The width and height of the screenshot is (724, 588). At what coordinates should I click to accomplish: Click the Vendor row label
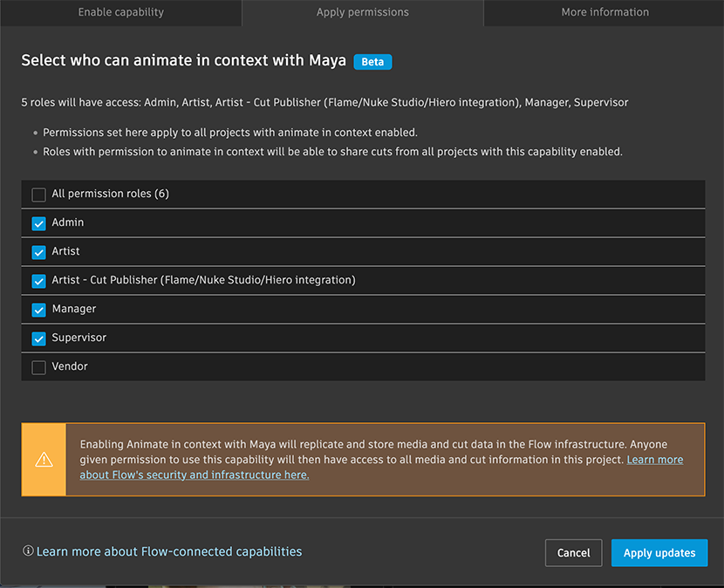coord(70,366)
